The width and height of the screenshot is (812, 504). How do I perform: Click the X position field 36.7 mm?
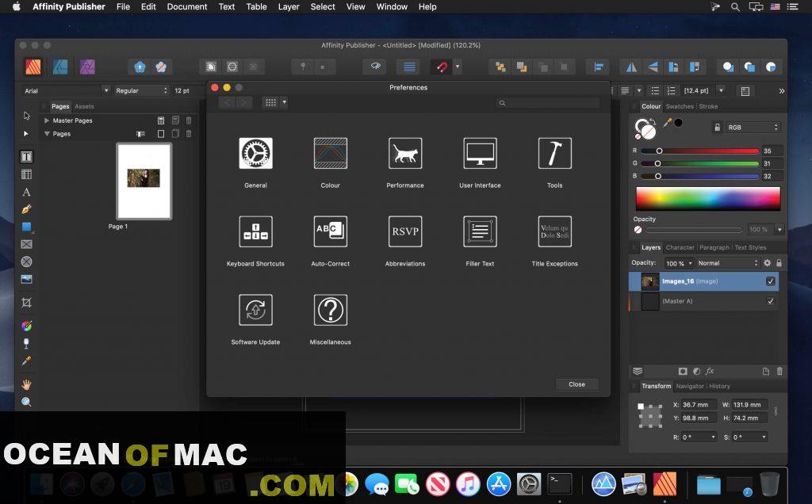pos(699,405)
